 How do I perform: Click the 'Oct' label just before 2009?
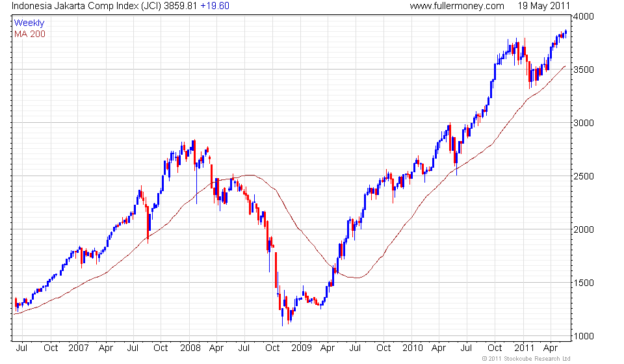[x=272, y=348]
